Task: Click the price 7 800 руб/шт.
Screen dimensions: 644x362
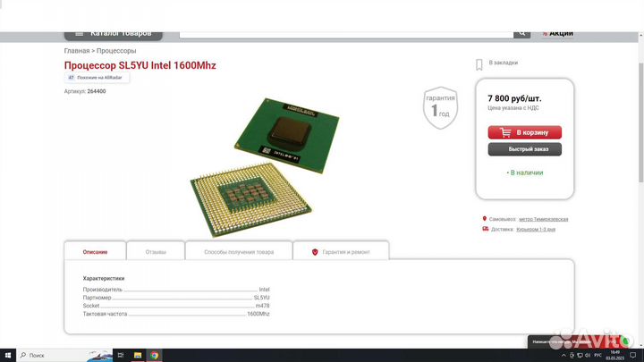Action: (514, 98)
